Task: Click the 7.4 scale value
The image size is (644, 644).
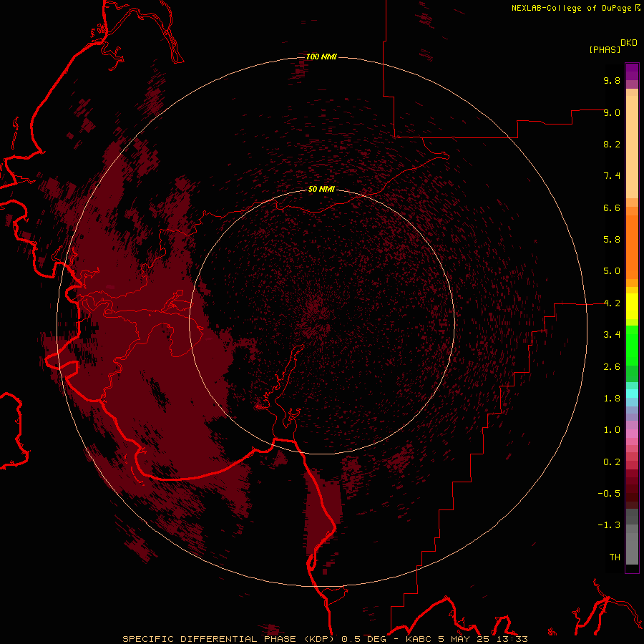Action: [x=612, y=176]
